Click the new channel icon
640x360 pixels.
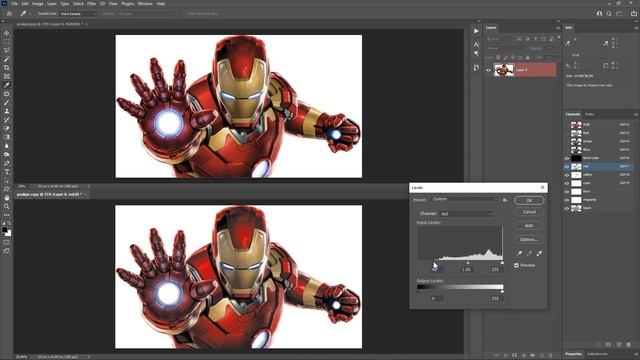coord(619,345)
